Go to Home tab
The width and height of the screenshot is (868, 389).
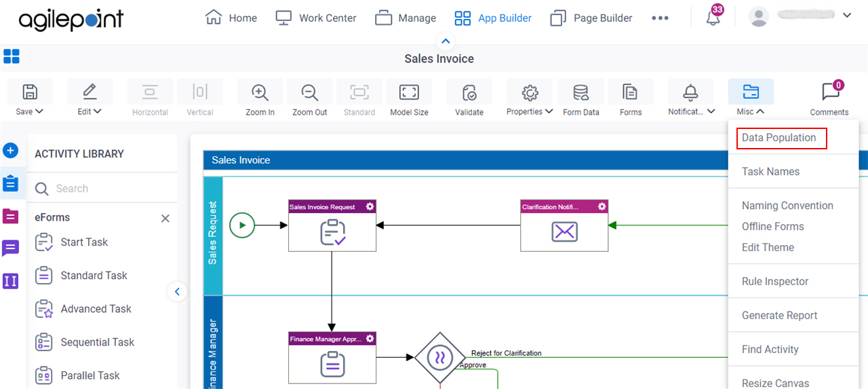(231, 18)
